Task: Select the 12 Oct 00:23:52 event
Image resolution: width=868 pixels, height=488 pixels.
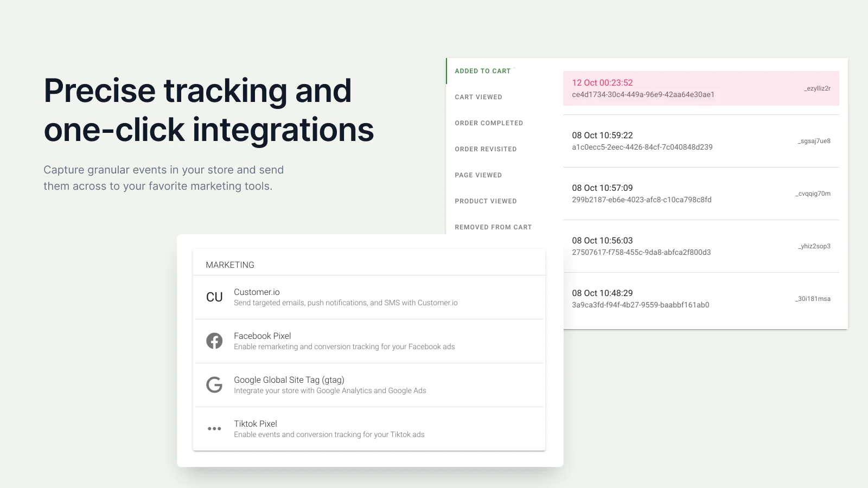Action: pyautogui.click(x=701, y=88)
